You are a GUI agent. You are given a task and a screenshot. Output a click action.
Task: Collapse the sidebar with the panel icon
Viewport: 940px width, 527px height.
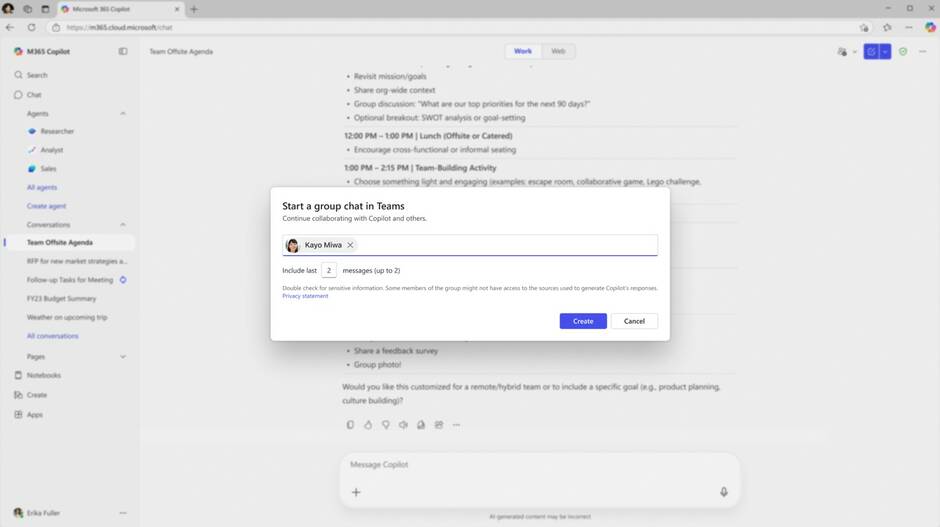tap(123, 51)
